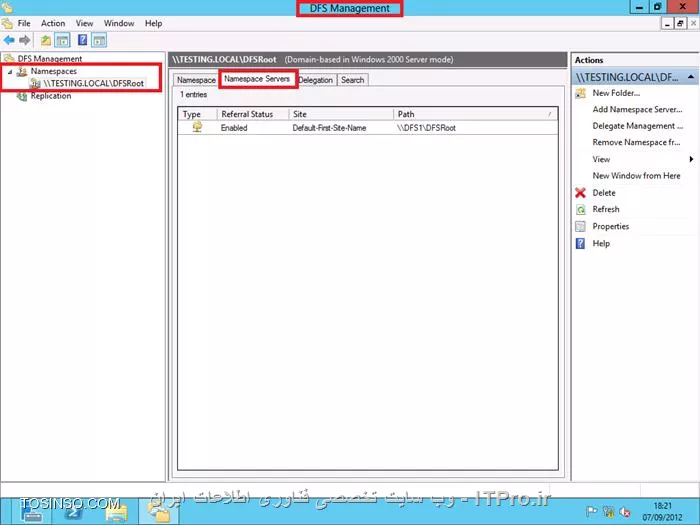700x525 pixels.
Task: Toggle the Show/Hide Action Pane toolbar icon
Action: click(x=99, y=41)
